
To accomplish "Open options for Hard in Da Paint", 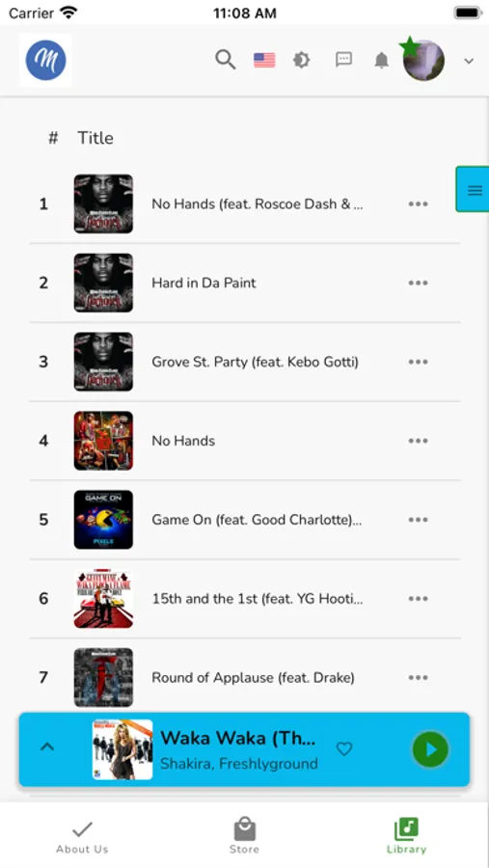I will tap(419, 283).
